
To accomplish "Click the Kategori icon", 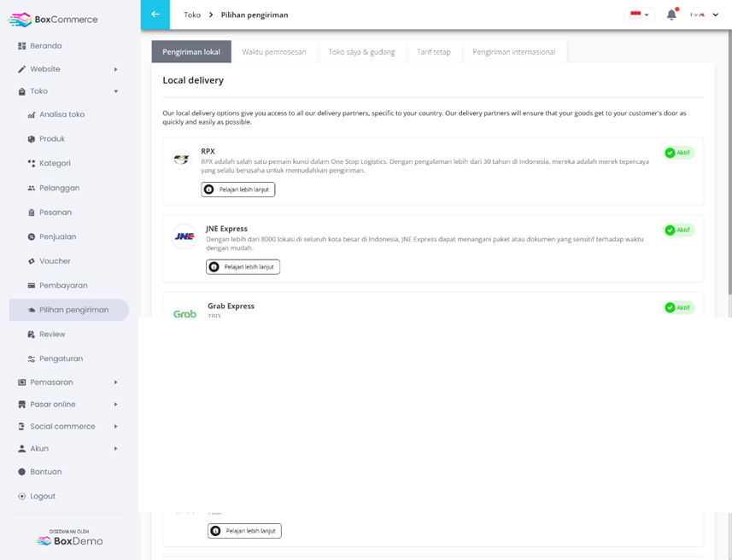I will click(x=32, y=163).
